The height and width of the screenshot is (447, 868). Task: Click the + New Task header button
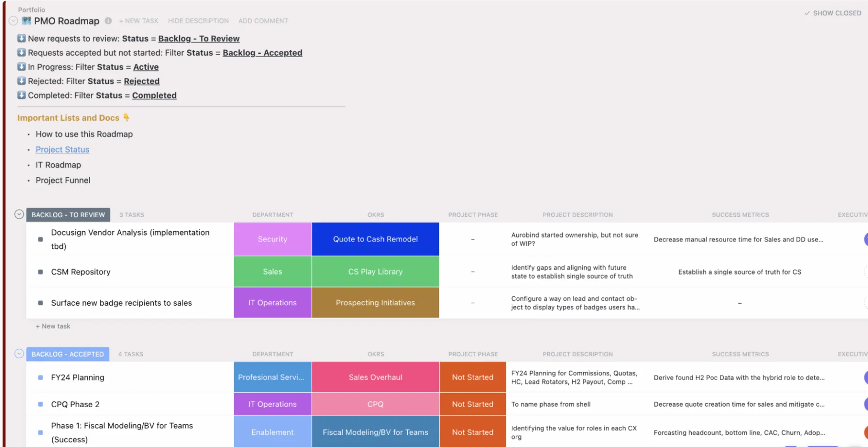click(138, 21)
